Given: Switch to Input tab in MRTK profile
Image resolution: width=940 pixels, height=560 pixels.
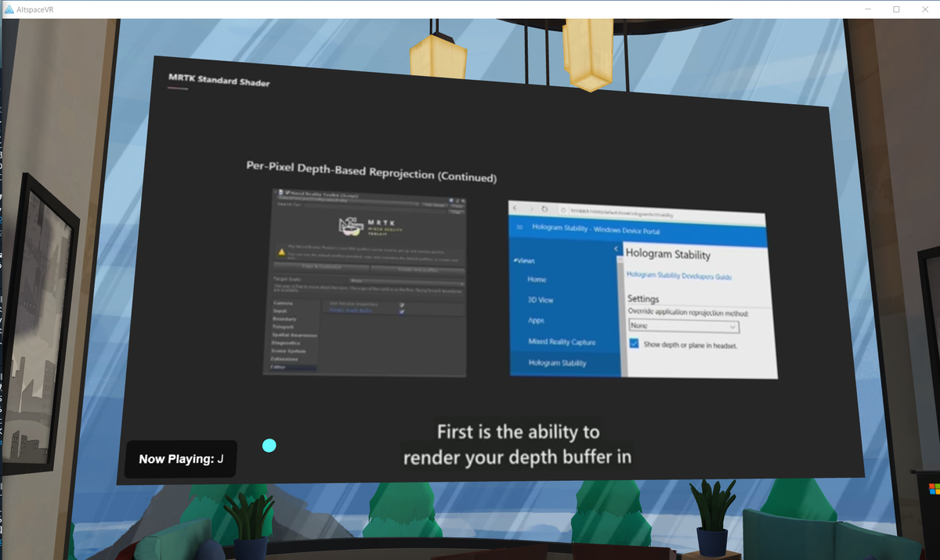Looking at the screenshot, I should (280, 311).
